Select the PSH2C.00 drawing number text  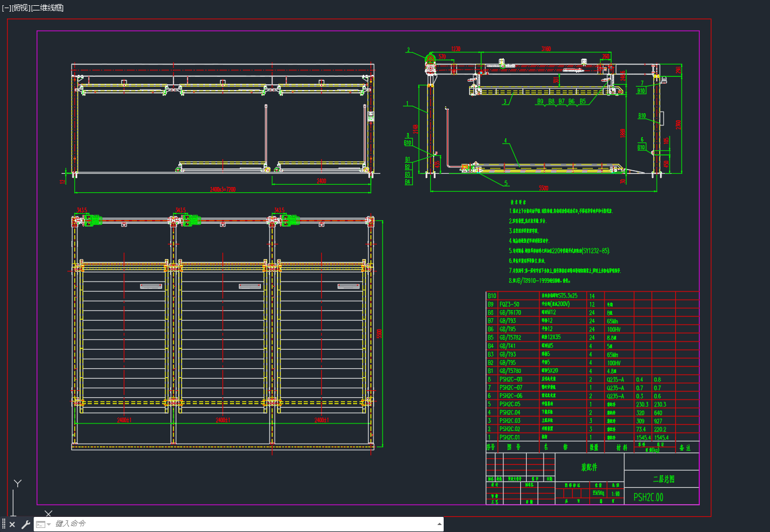648,497
